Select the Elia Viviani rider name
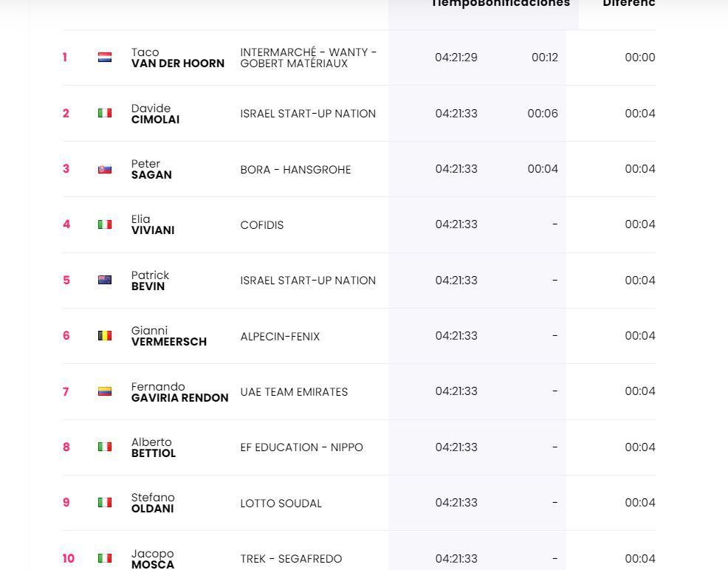 tap(153, 225)
